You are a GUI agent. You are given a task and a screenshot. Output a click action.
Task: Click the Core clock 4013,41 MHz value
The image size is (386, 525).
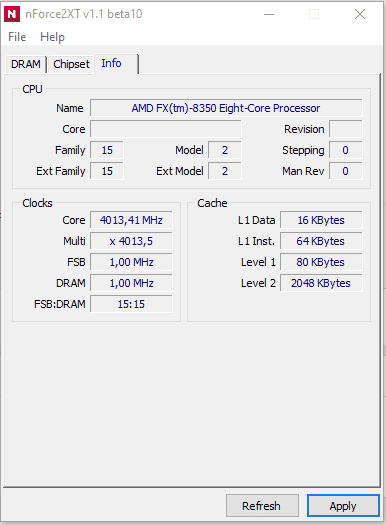(131, 220)
